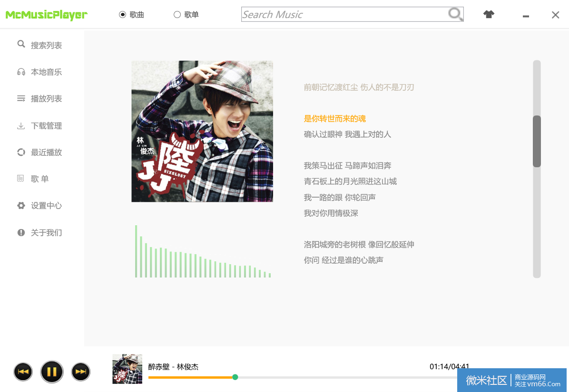Skip to the next track
This screenshot has width=569, height=392.
click(x=80, y=372)
